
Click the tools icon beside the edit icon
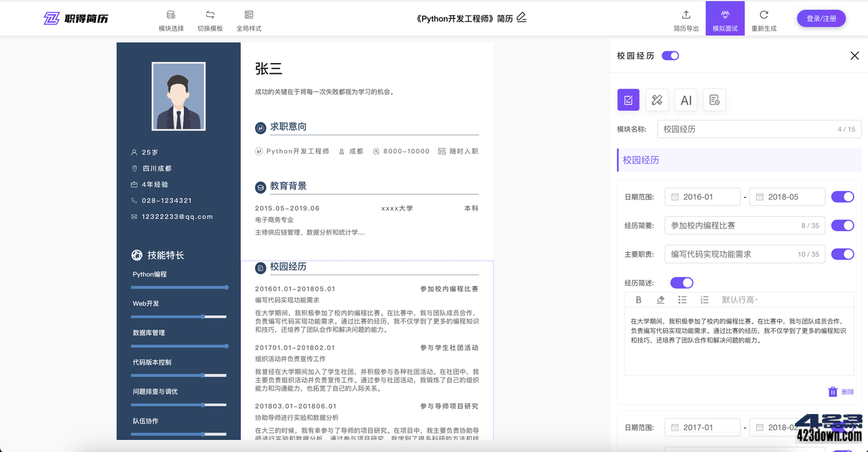tap(656, 99)
